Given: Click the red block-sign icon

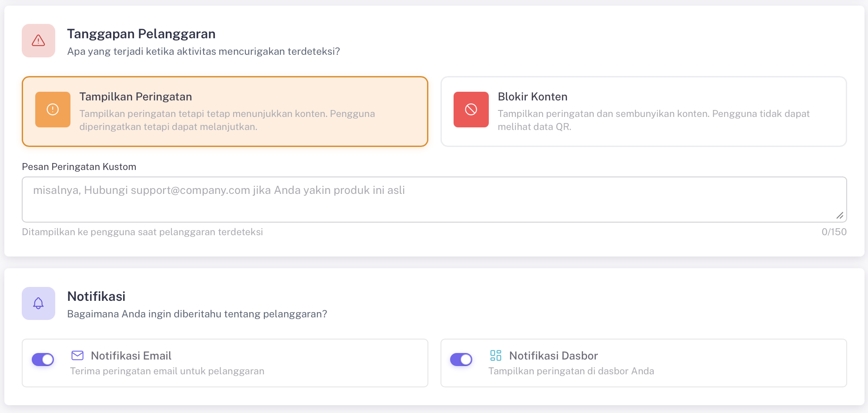Looking at the screenshot, I should [471, 110].
